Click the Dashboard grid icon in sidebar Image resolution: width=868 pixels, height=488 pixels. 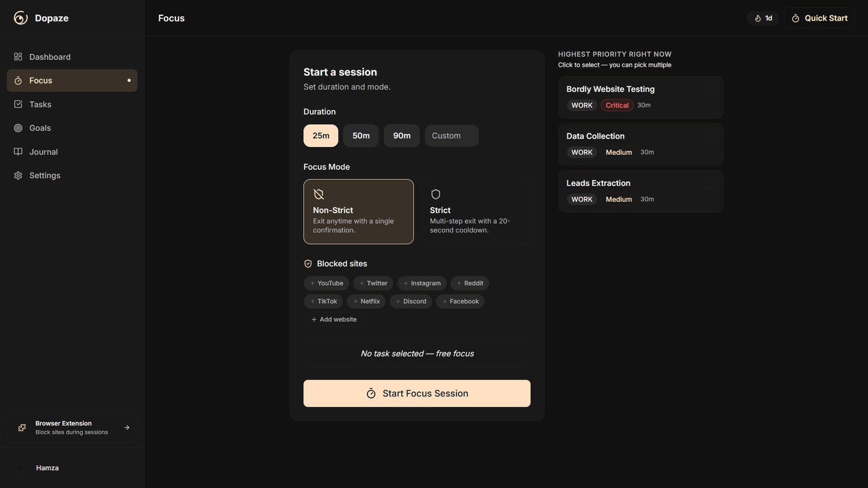pos(18,57)
